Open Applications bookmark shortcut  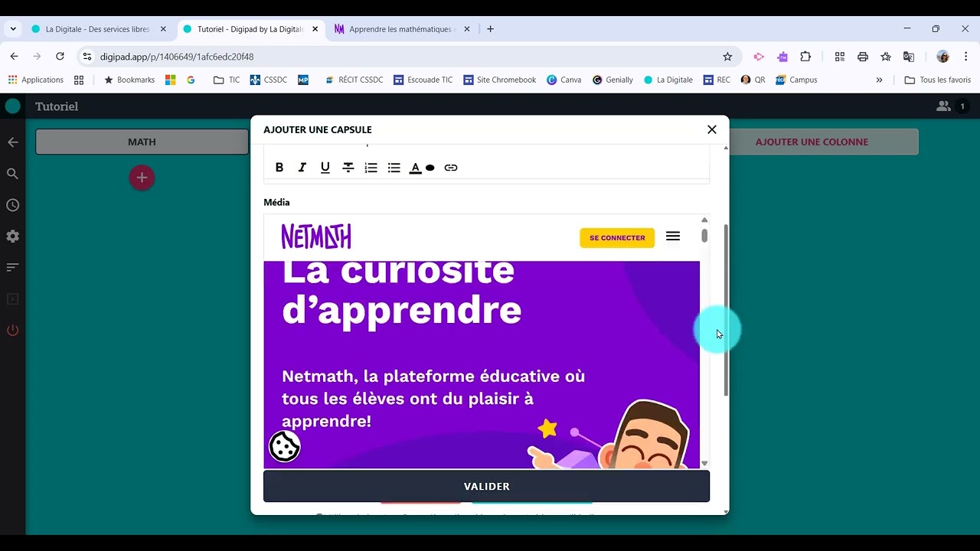pos(35,80)
